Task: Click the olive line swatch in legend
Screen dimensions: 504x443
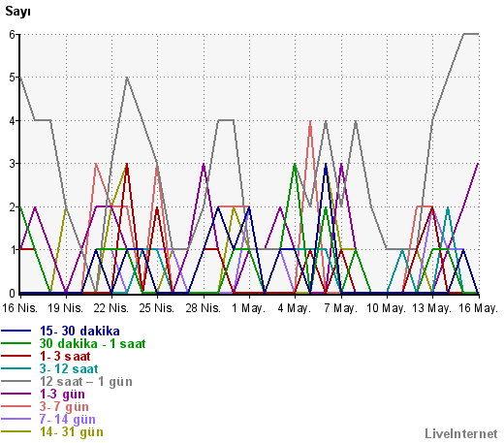Action: [16, 431]
